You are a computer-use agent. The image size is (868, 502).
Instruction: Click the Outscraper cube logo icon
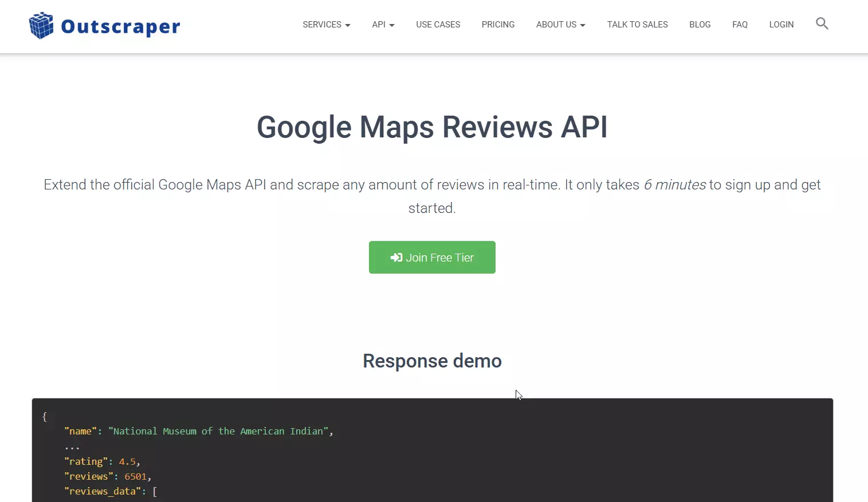(41, 26)
